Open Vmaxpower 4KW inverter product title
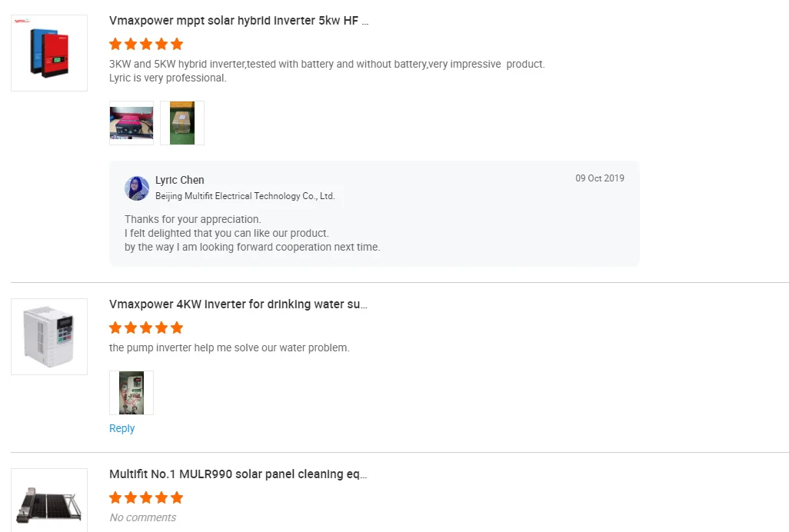789x532 pixels. point(238,304)
